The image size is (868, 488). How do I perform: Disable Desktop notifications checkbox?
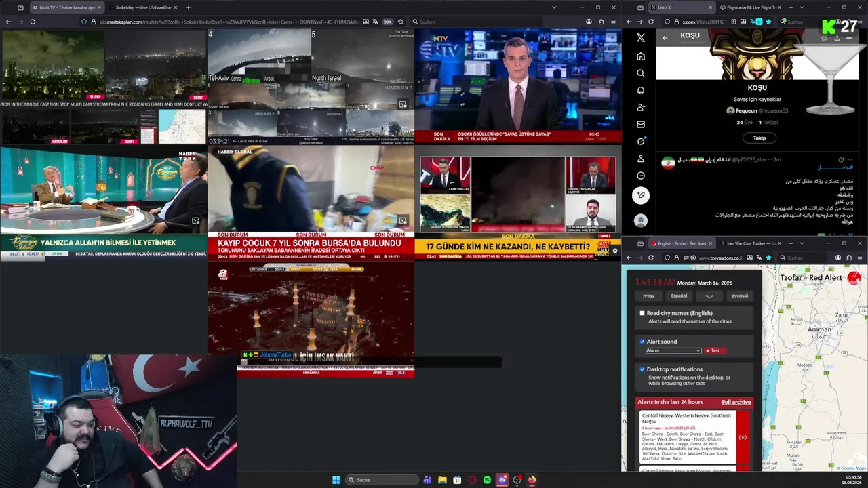click(x=642, y=369)
